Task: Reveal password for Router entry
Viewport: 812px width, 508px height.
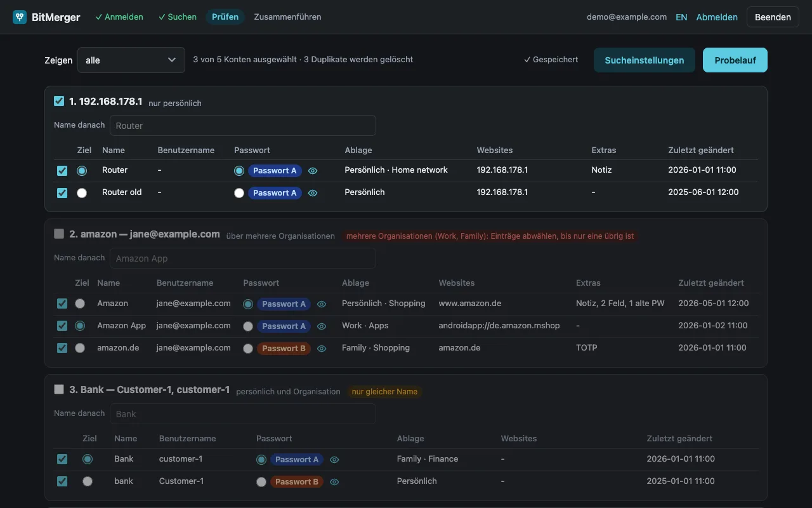Action: 313,171
